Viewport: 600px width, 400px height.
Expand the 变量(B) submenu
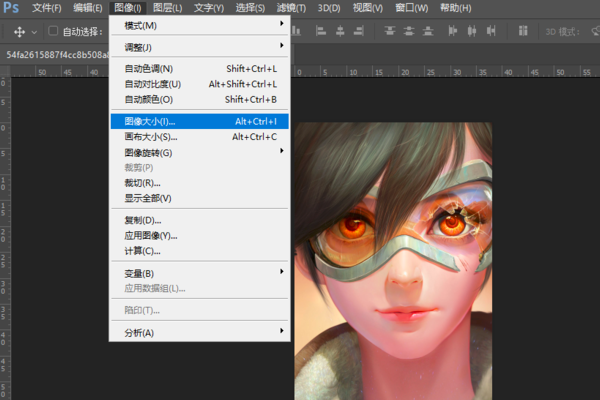click(200, 273)
